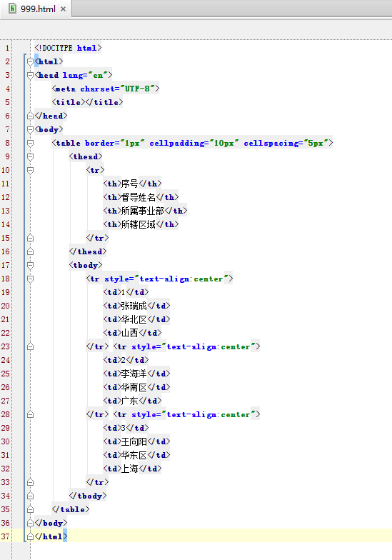Image resolution: width=392 pixels, height=560 pixels.
Task: Click line number 37 in the gutter
Action: (6, 536)
